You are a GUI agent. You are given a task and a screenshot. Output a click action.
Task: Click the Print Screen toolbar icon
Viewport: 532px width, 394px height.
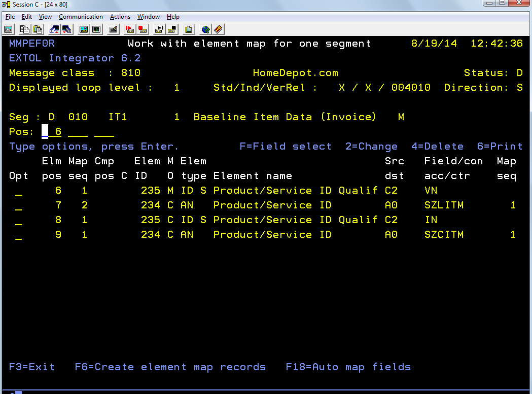(8, 29)
